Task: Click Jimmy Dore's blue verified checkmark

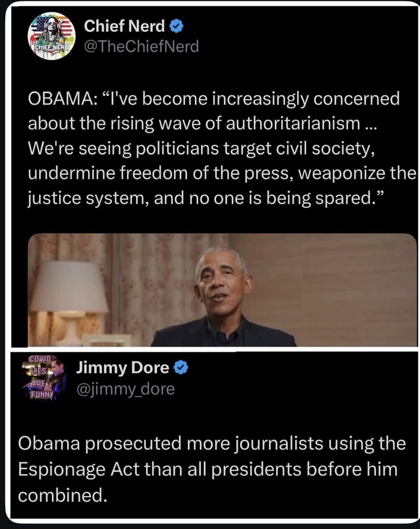Action: tap(182, 368)
